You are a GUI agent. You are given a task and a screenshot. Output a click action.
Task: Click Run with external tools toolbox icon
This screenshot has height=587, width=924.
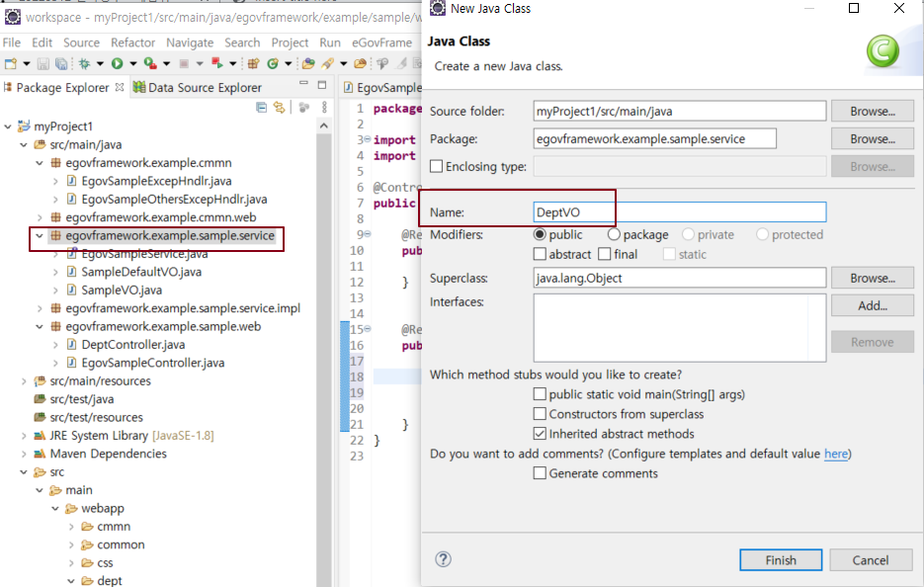pos(150,63)
